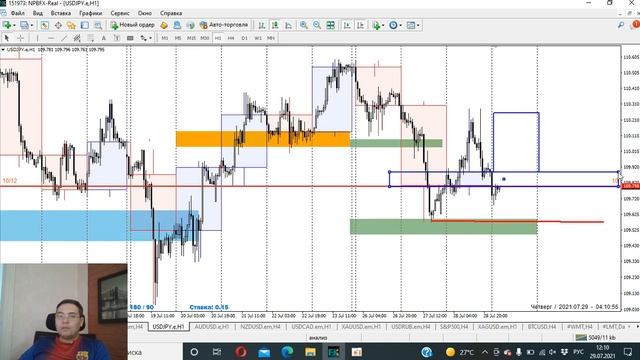Expand the indicators dropdown arrow
Viewport: 640px width, 360px height.
(x=383, y=25)
